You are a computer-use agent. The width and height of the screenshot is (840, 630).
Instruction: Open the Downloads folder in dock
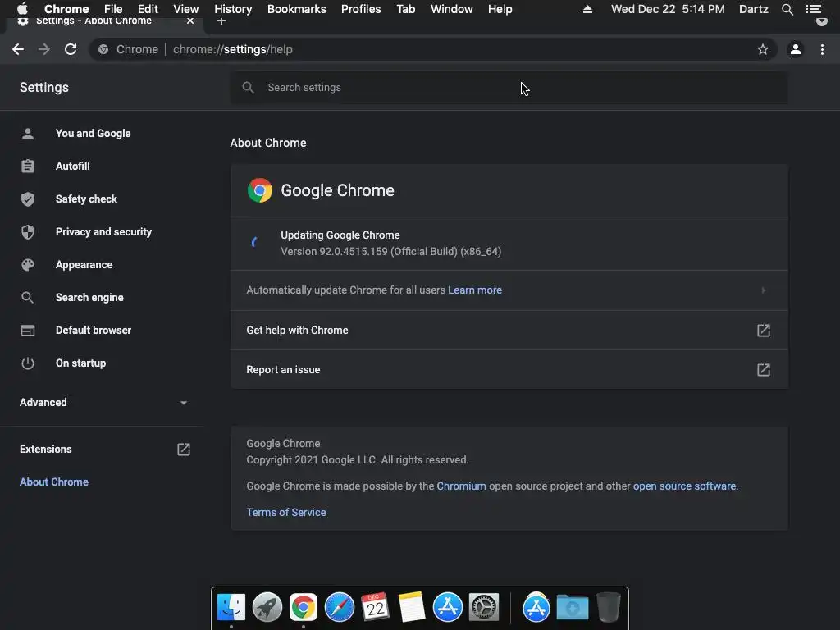pyautogui.click(x=572, y=608)
